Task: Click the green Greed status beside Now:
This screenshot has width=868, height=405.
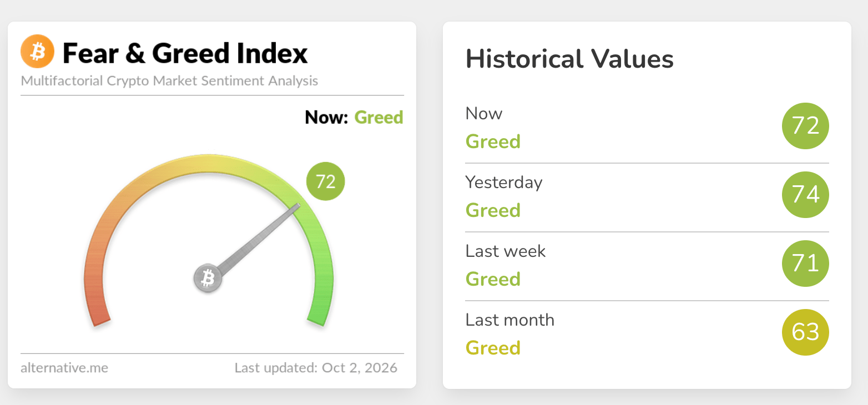Action: pos(379,118)
